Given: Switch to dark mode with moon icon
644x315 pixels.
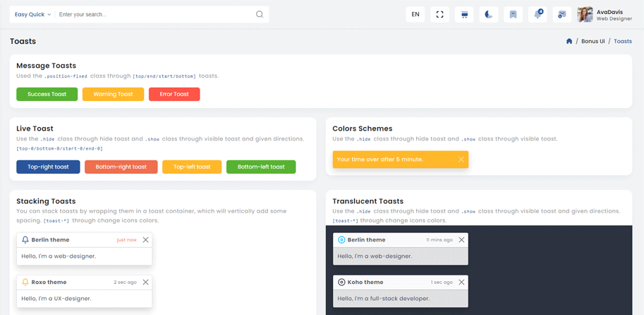Looking at the screenshot, I should (489, 14).
